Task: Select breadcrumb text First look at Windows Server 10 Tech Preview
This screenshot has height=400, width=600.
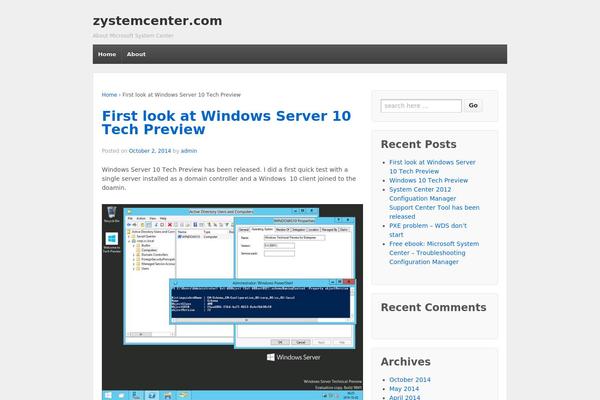Action: [181, 95]
